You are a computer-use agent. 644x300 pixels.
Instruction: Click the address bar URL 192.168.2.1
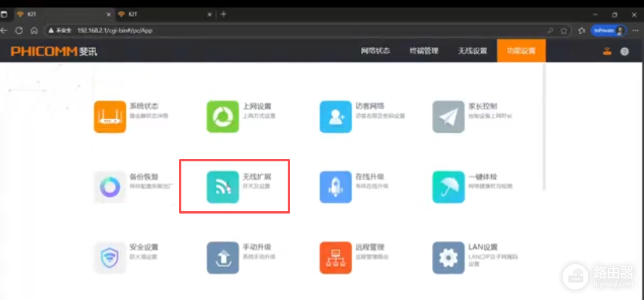115,30
